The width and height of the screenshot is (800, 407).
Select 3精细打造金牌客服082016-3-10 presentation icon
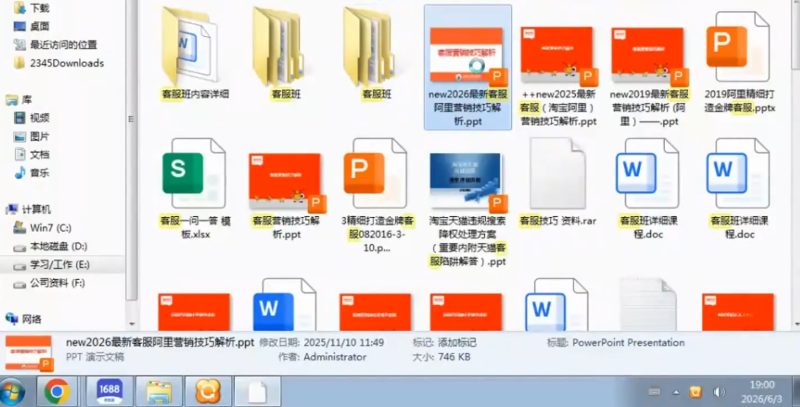[377, 173]
